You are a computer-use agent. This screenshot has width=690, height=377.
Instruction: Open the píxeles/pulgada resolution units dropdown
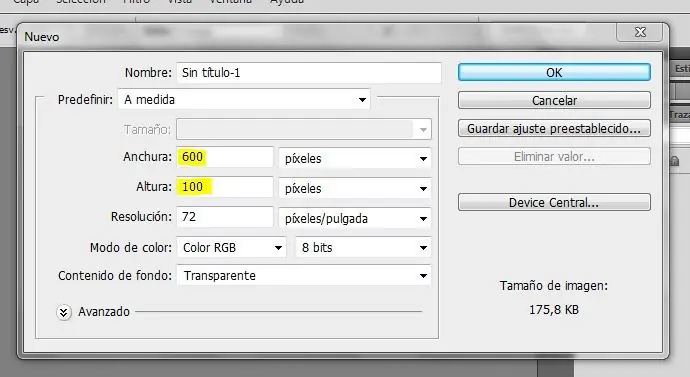coord(355,218)
